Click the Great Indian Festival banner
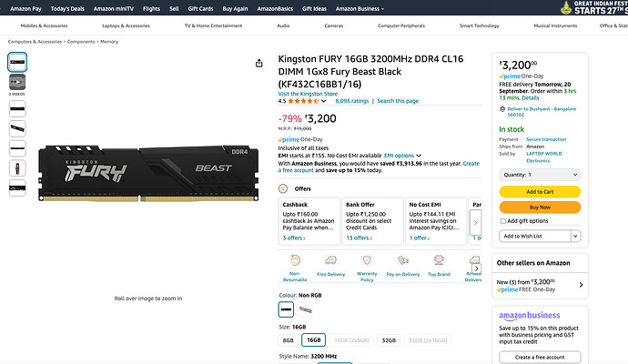This screenshot has height=364, width=628. [593, 7]
